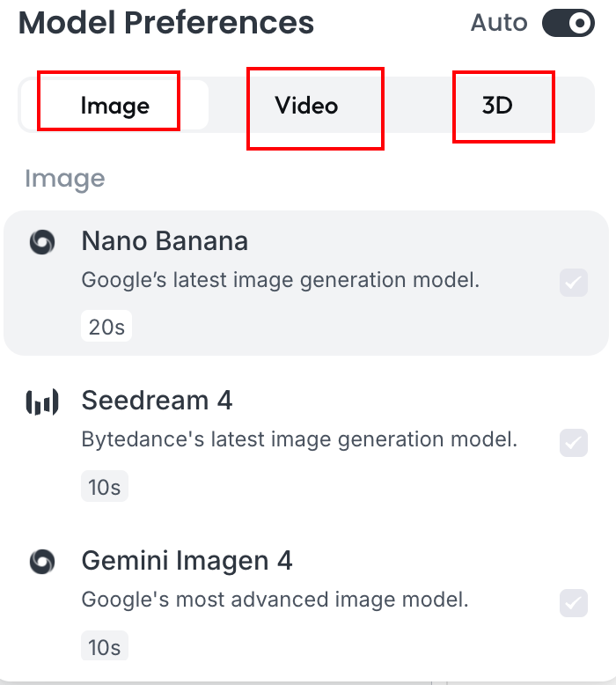Toggle the Gemini Imagen 4 checkbox
Screen dimensions: 616x685
tap(574, 602)
